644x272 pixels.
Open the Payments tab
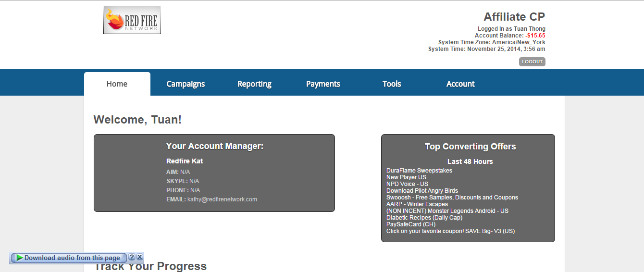323,84
